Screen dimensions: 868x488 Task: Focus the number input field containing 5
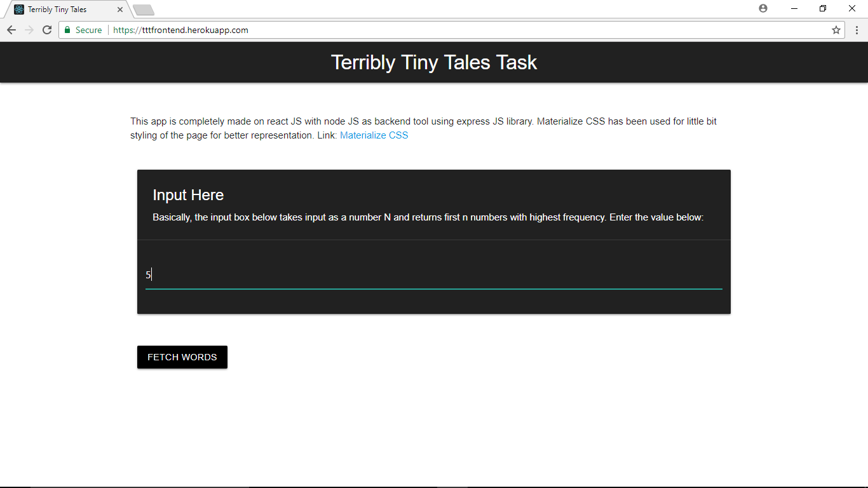[x=434, y=275]
